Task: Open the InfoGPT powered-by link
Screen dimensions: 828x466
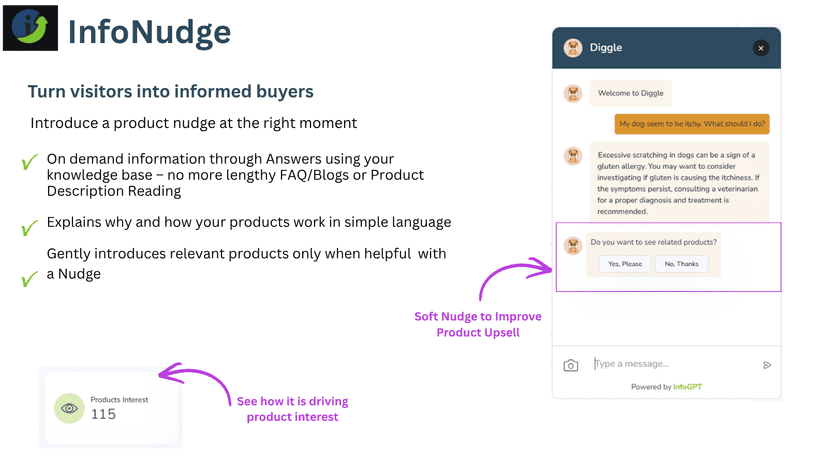Action: (x=688, y=387)
